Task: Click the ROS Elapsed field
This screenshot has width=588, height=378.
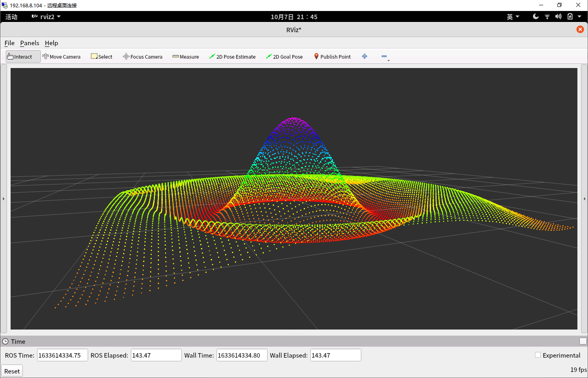Action: coord(156,355)
